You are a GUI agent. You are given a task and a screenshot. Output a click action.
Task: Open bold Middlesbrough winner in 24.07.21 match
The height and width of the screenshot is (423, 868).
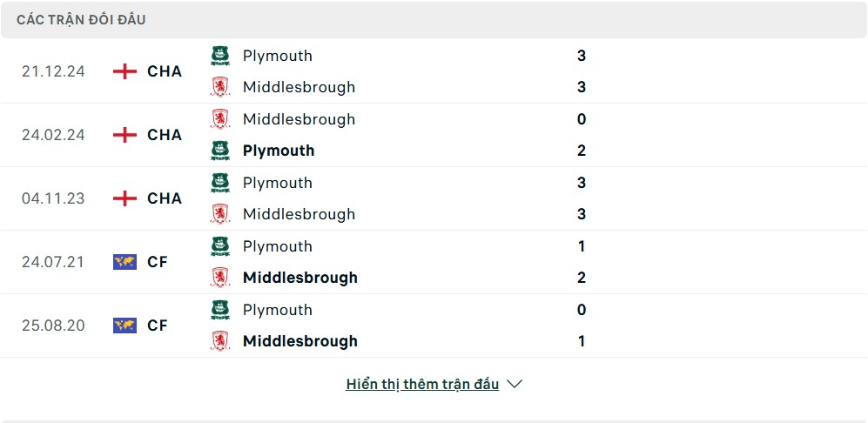(x=300, y=278)
